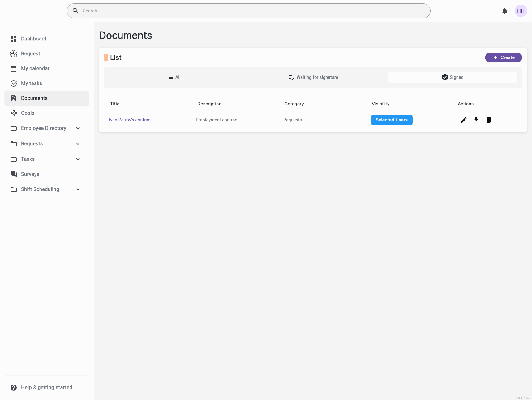Screen dimensions: 532x400
Task: Expand the Requests folder chevron
Action: click(78, 144)
